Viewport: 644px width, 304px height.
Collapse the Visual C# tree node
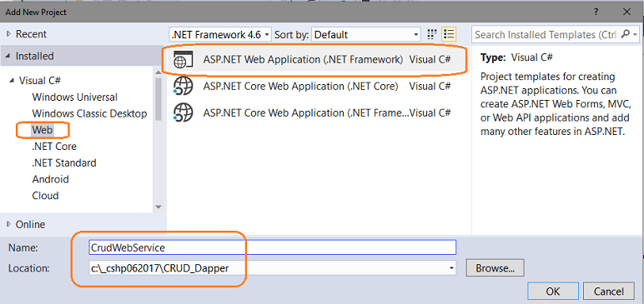[11, 81]
